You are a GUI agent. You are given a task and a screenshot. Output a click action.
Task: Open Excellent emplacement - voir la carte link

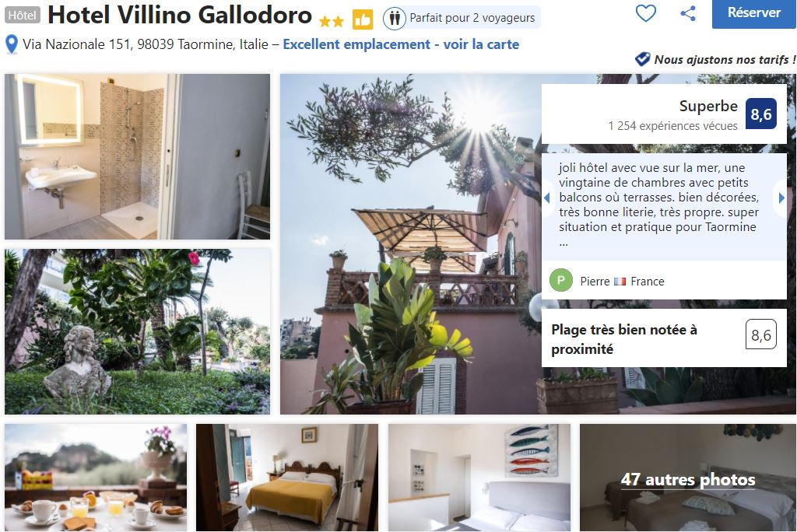click(x=401, y=44)
